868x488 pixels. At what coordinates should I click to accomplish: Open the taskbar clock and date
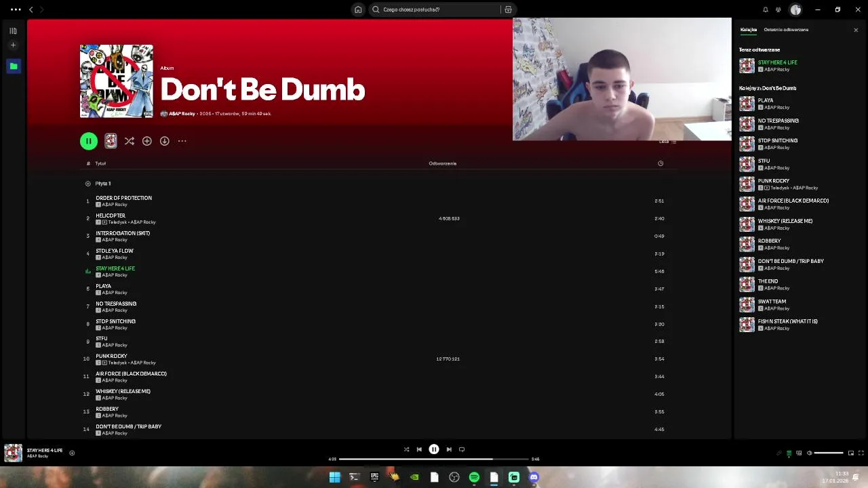point(835,477)
